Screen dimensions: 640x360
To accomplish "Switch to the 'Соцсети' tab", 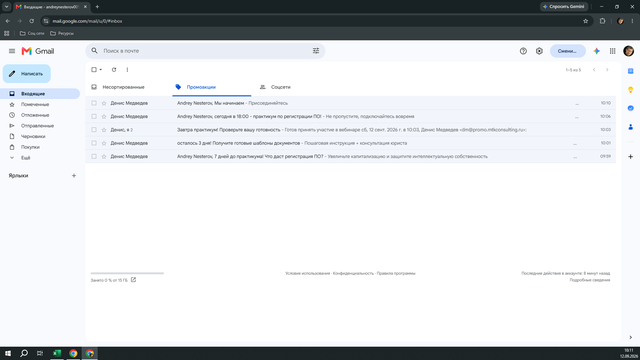I will pos(280,87).
